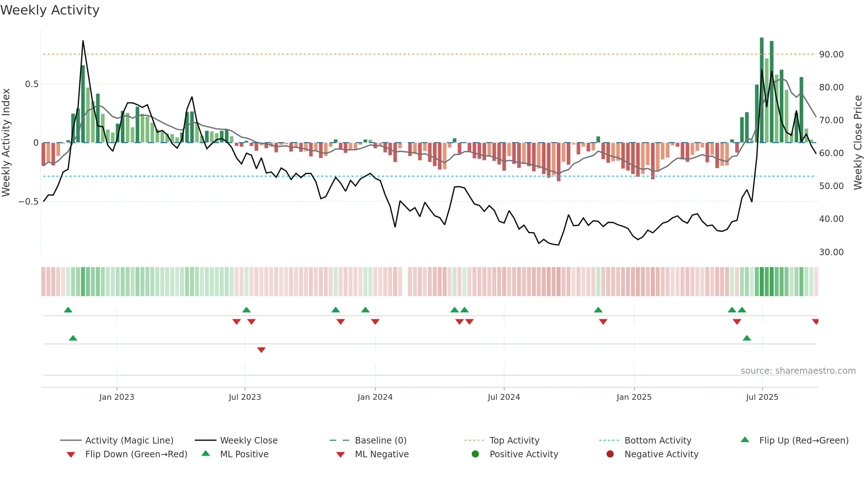This screenshot has width=868, height=488.
Task: Click the Jul 2024 axis label
Action: point(504,397)
